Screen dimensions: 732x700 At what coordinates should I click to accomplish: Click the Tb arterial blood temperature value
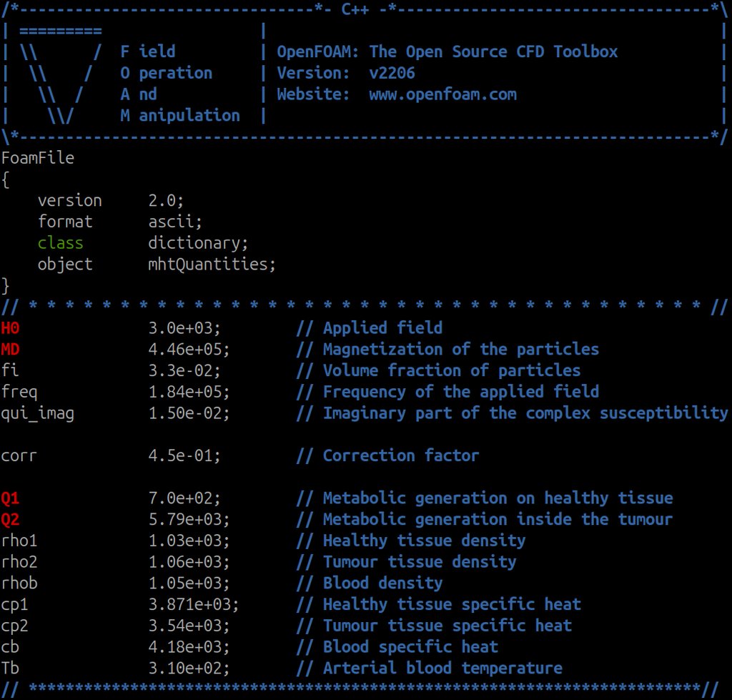click(189, 668)
